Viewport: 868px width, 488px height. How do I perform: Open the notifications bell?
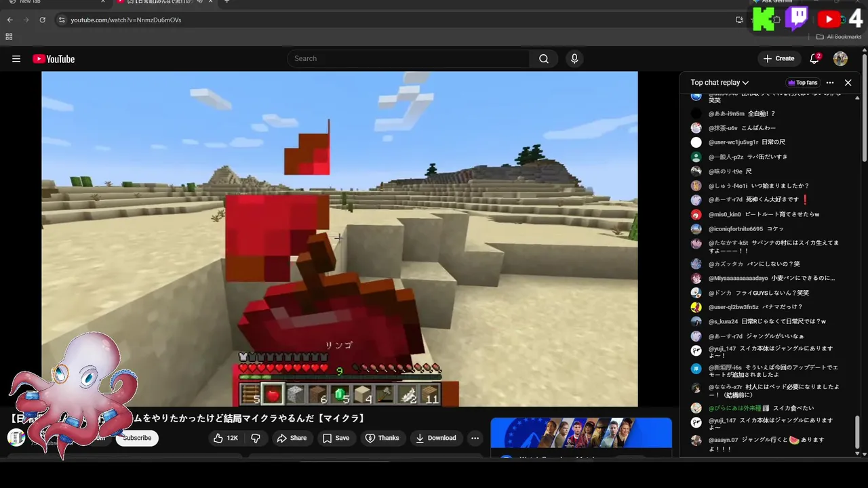814,58
